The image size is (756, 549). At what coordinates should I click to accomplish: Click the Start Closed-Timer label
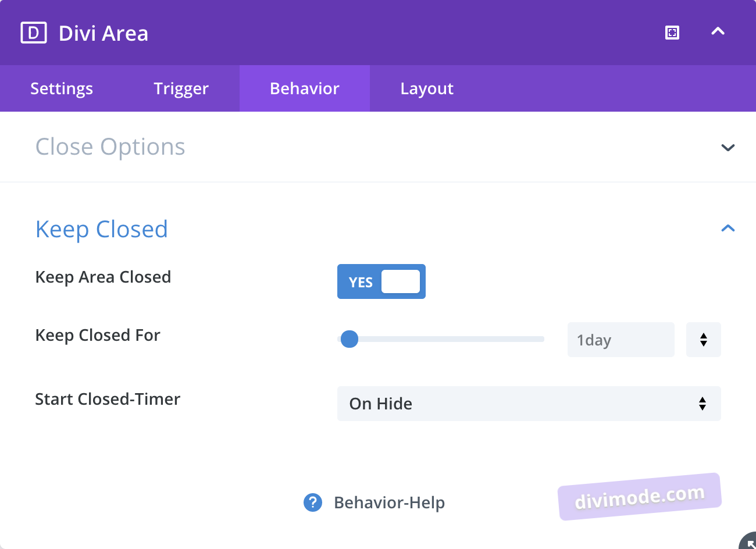108,399
